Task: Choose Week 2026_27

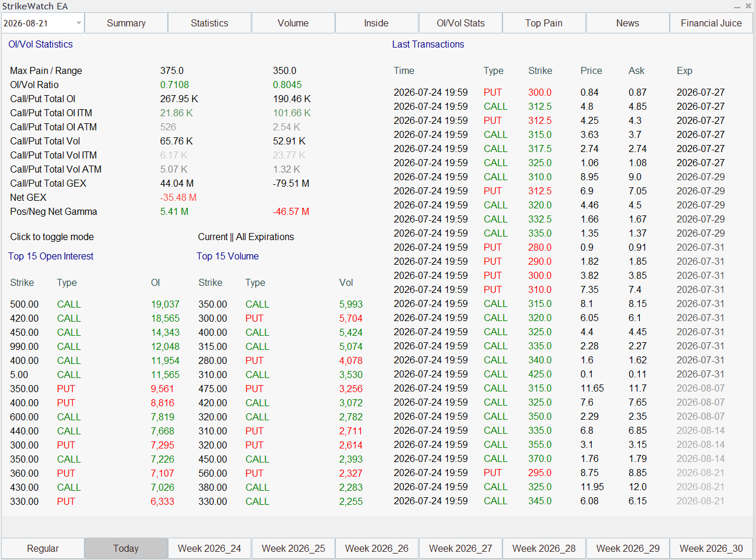Action: (x=461, y=548)
